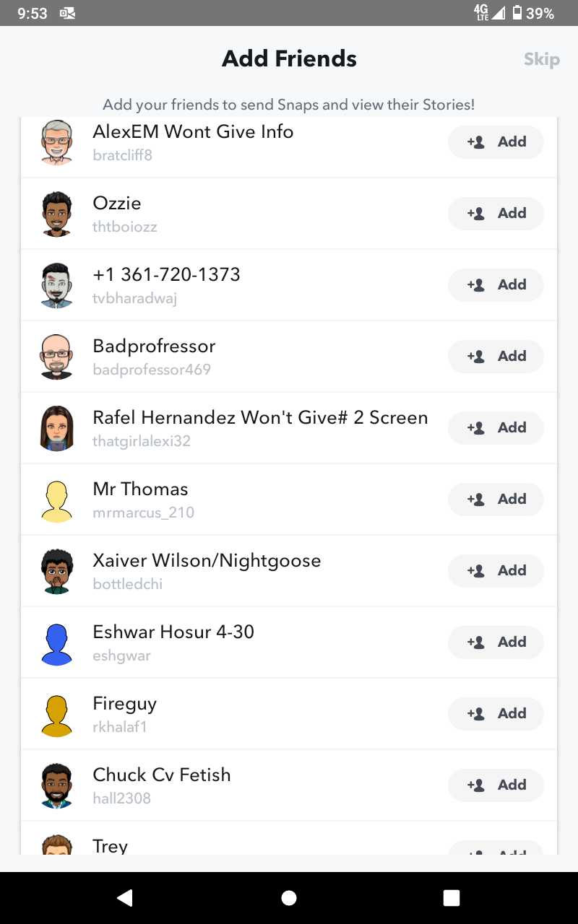Add tvbharadwaj phone contact as friend
The image size is (578, 924).
point(496,285)
